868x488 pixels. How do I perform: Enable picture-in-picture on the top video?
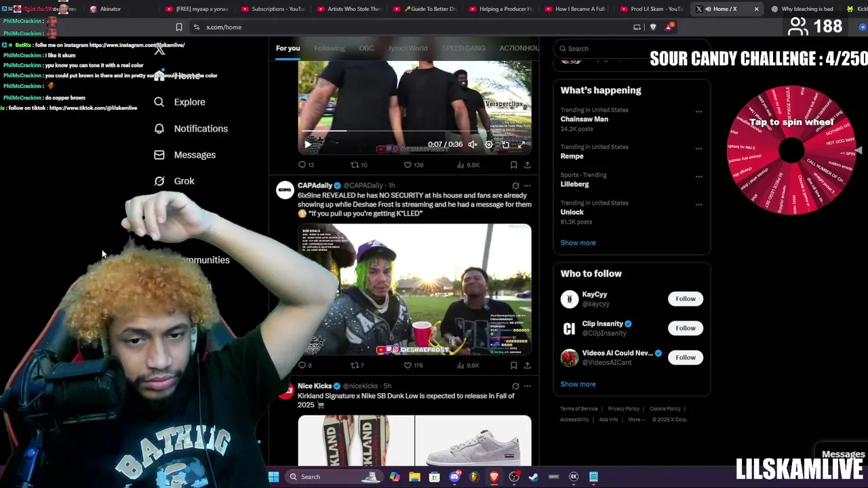pyautogui.click(x=505, y=144)
